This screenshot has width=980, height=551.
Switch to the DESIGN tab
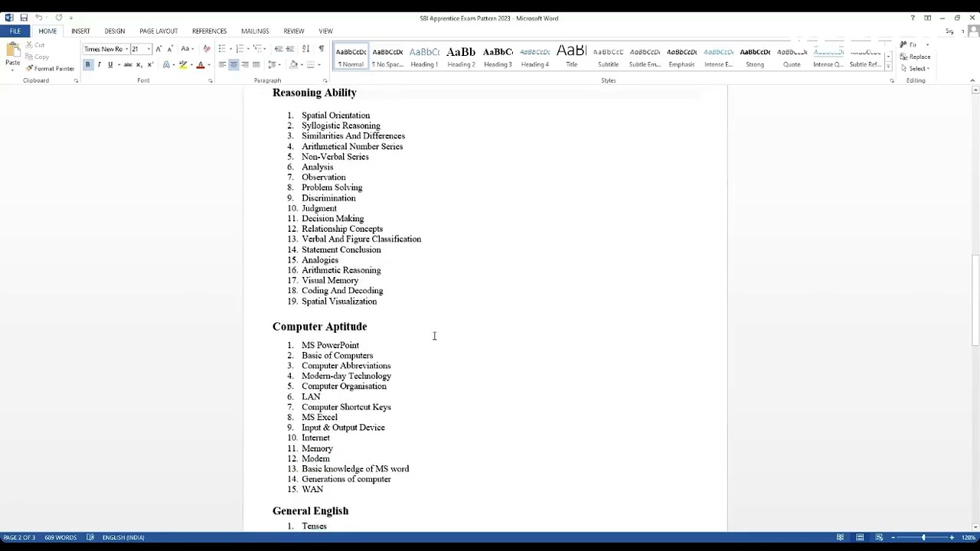pyautogui.click(x=115, y=31)
